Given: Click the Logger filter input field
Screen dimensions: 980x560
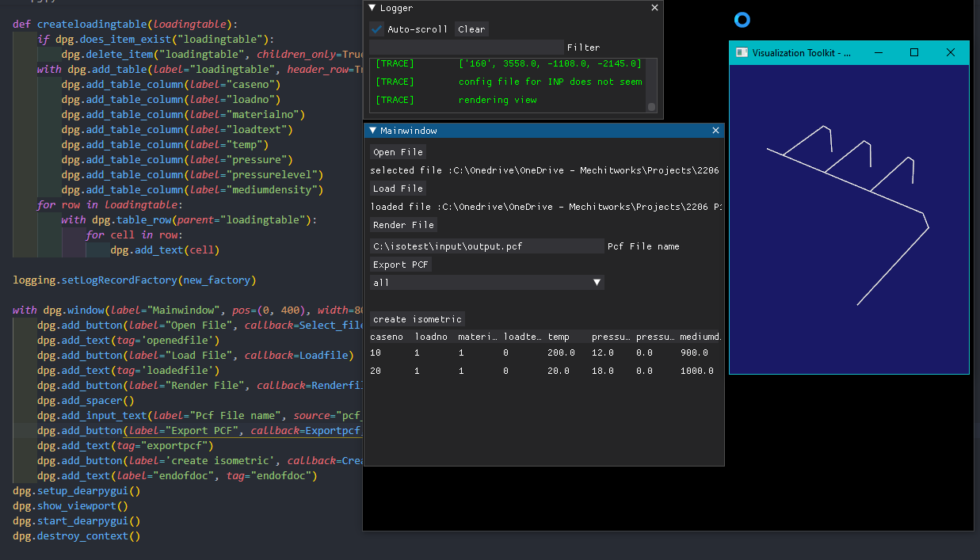Looking at the screenshot, I should point(467,48).
